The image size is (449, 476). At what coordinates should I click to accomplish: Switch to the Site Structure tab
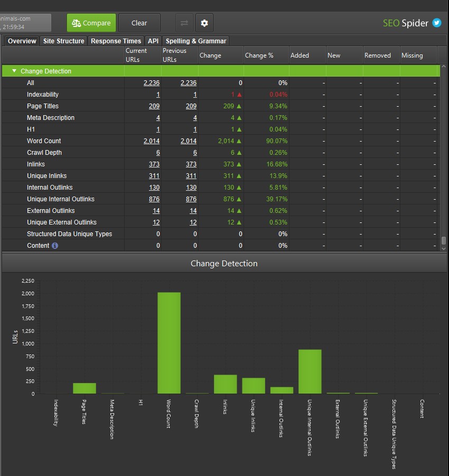click(x=63, y=41)
